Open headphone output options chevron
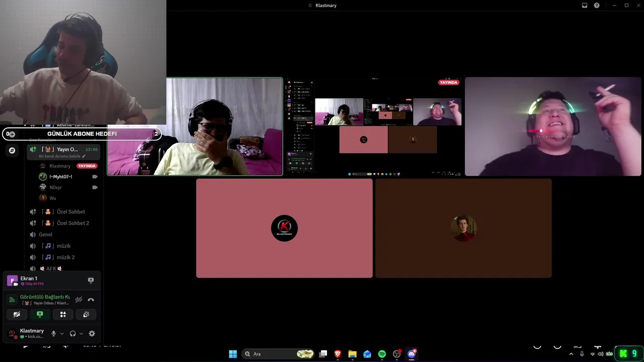 point(81,333)
